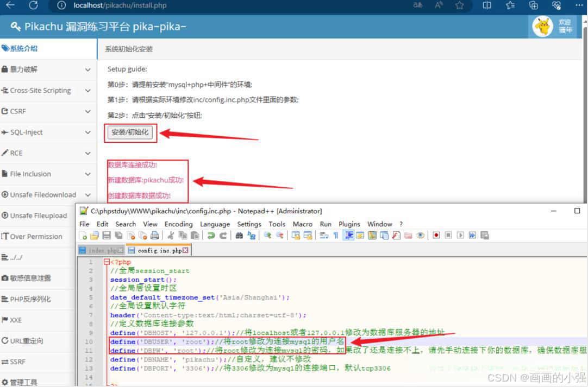The height and width of the screenshot is (387, 588).
Task: Click the Undo arrow icon in Notepad++
Action: (211, 235)
